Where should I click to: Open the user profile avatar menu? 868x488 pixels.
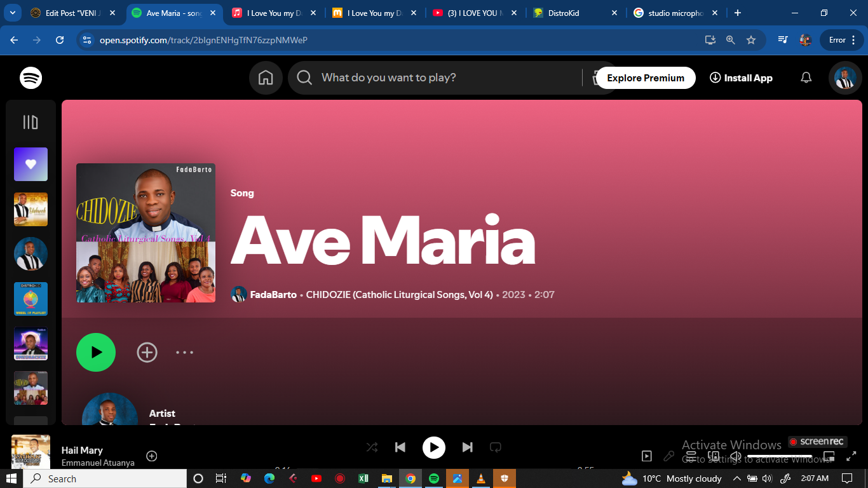coord(845,78)
